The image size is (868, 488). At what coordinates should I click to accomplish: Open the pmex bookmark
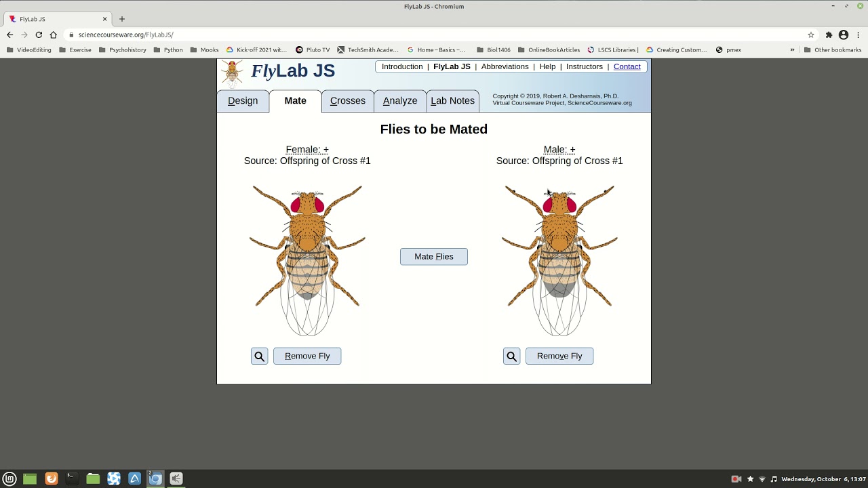[x=728, y=49]
